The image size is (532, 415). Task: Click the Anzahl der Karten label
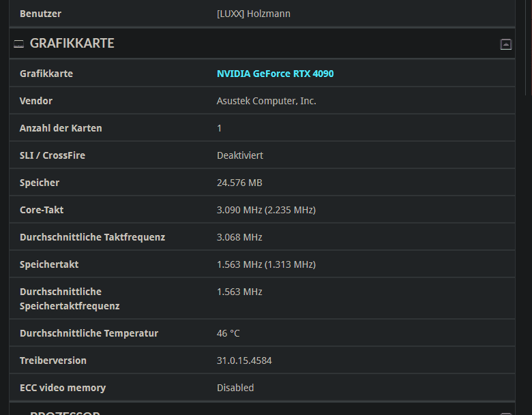coord(61,128)
